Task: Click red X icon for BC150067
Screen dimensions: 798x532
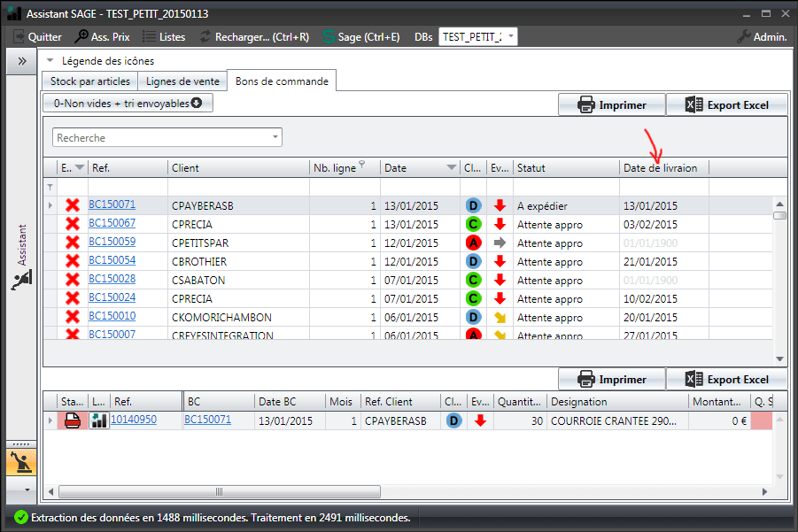Action: coord(73,224)
